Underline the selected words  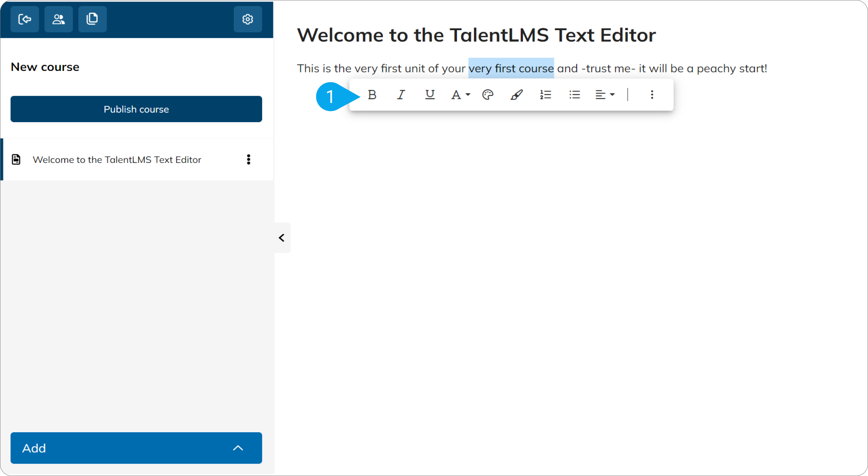[429, 95]
